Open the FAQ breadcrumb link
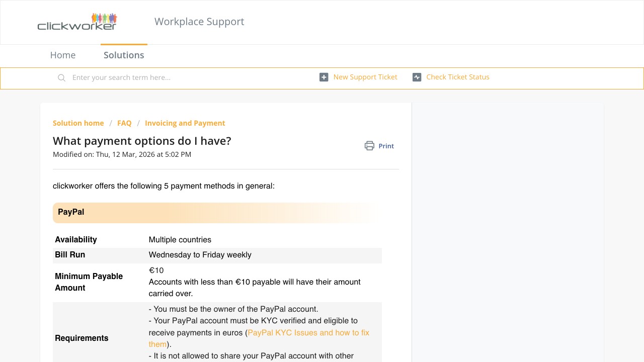Viewport: 644px width, 362px height. (124, 123)
